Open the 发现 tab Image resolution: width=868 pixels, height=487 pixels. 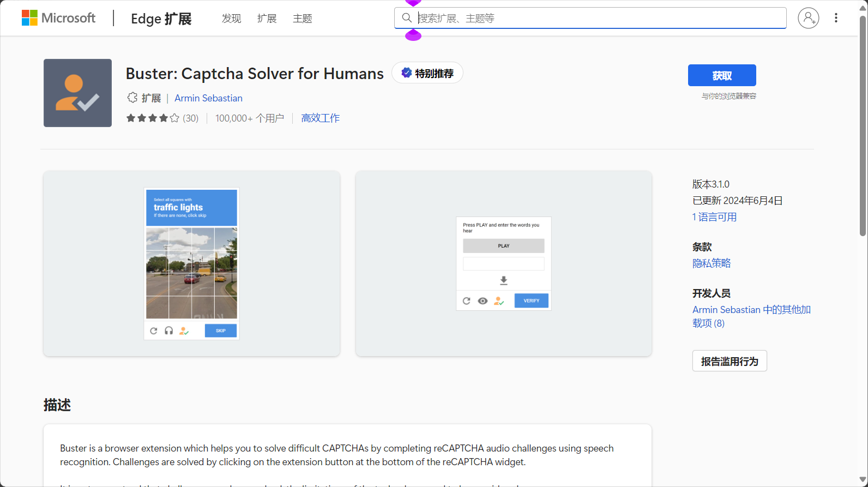tap(231, 19)
